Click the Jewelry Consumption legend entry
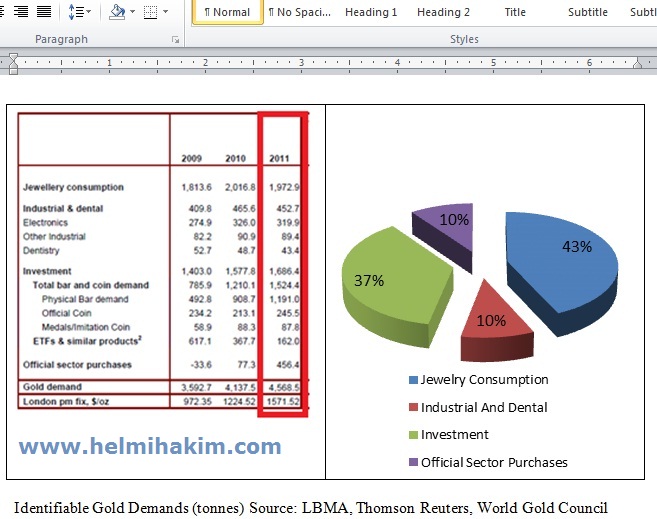Image resolution: width=657 pixels, height=519 pixels. tap(479, 380)
